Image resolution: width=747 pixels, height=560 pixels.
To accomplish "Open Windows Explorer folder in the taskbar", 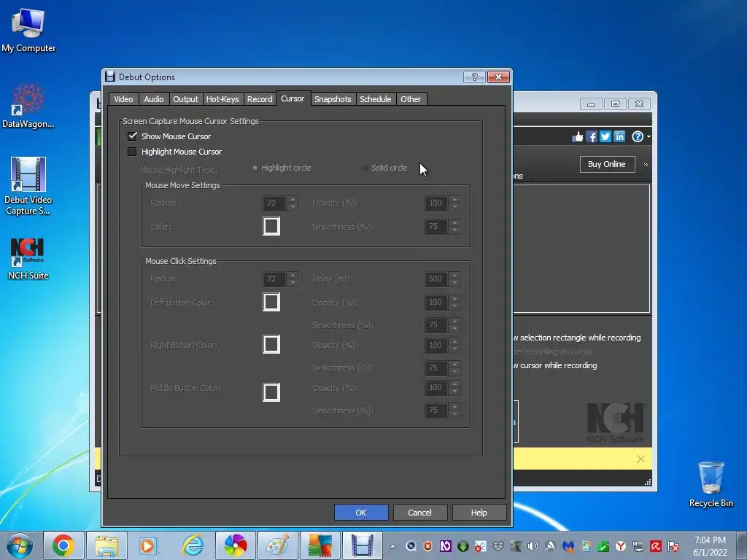I will coord(107,545).
